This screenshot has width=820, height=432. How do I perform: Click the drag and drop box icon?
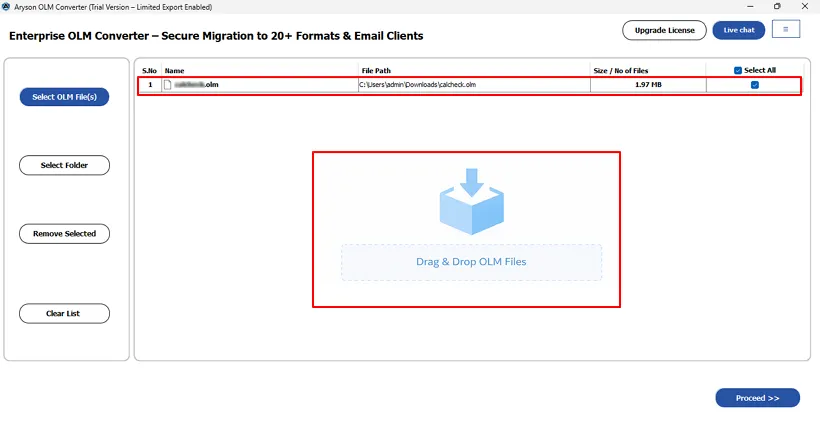tap(472, 201)
